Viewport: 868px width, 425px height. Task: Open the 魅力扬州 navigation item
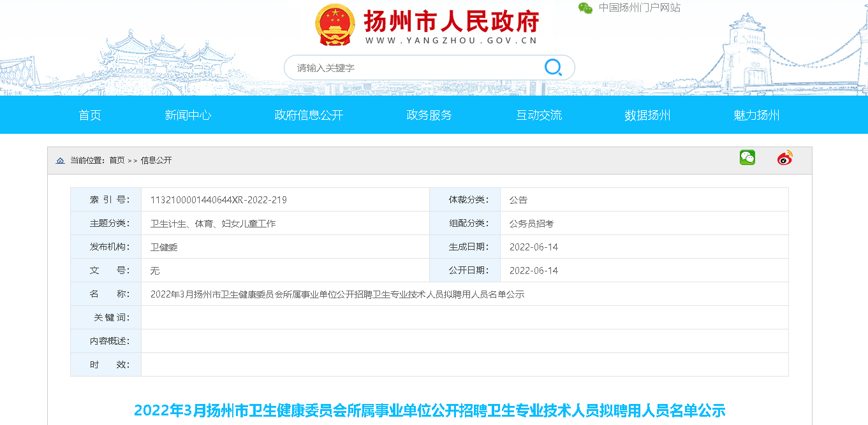point(756,115)
